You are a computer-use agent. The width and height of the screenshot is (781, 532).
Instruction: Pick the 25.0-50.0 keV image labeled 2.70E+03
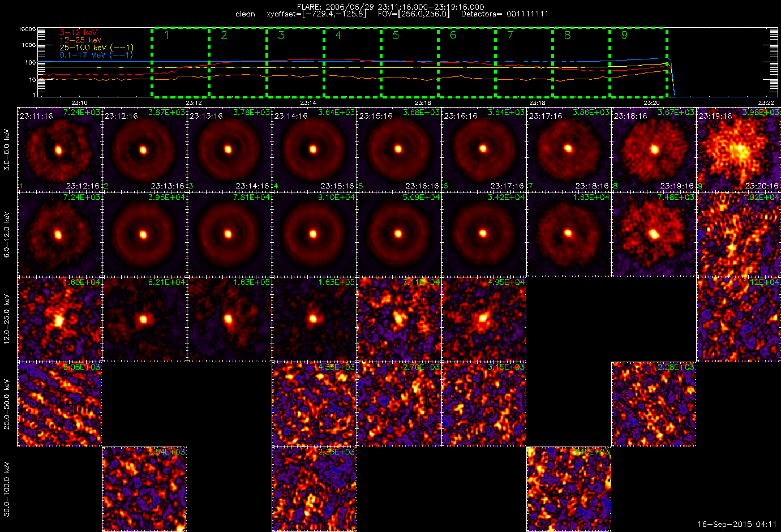[400, 404]
